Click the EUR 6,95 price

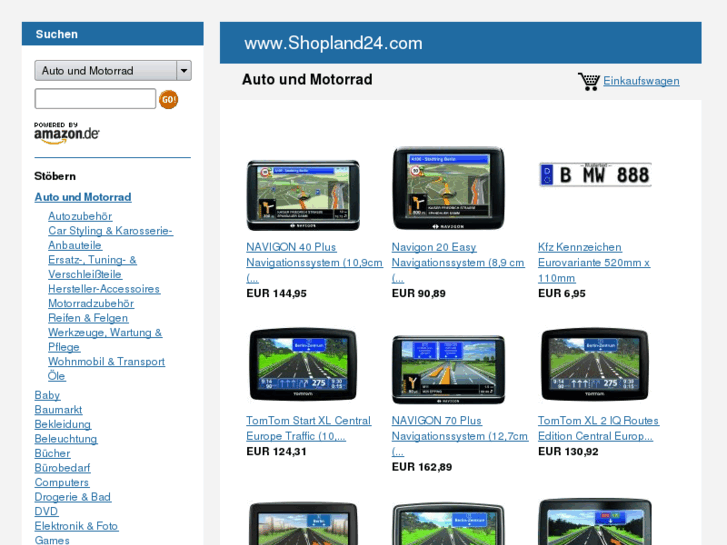(x=561, y=294)
